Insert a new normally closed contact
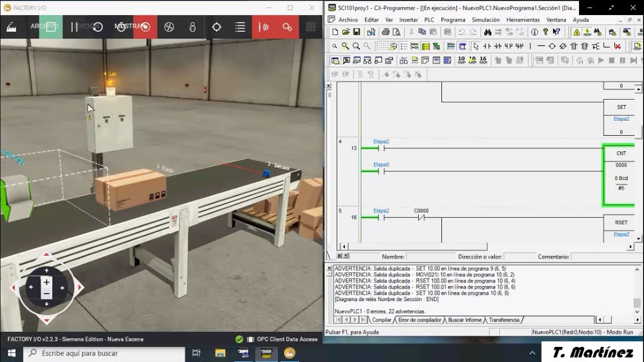Viewport: 644px width, 362px height. click(x=498, y=46)
